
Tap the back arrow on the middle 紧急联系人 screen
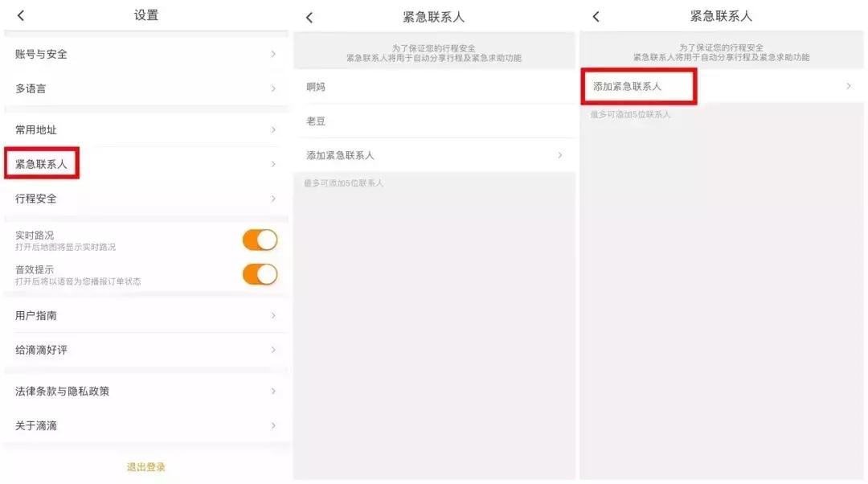coord(309,16)
